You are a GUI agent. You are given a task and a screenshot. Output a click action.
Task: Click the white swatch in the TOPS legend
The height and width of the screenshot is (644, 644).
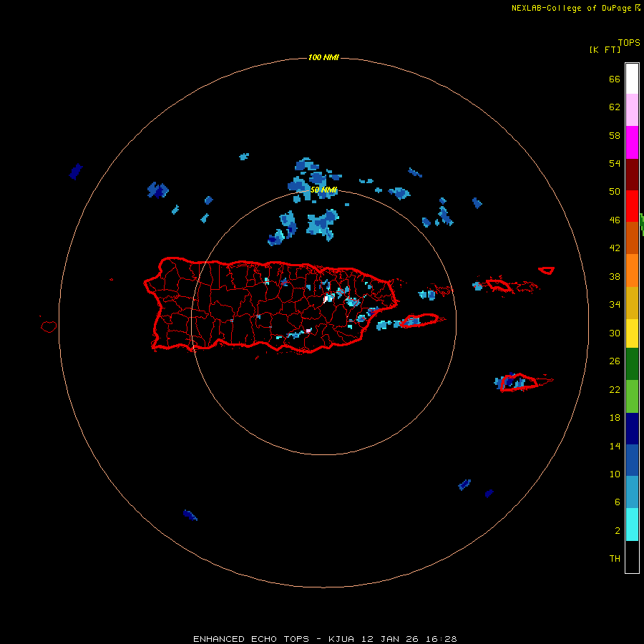(x=632, y=79)
